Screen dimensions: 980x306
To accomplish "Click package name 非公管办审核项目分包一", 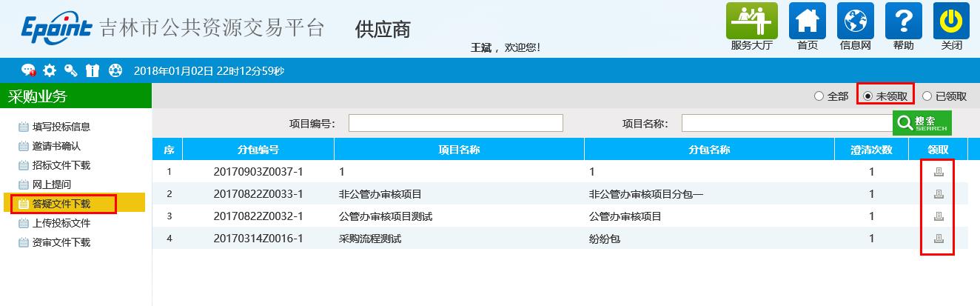I will (x=645, y=194).
